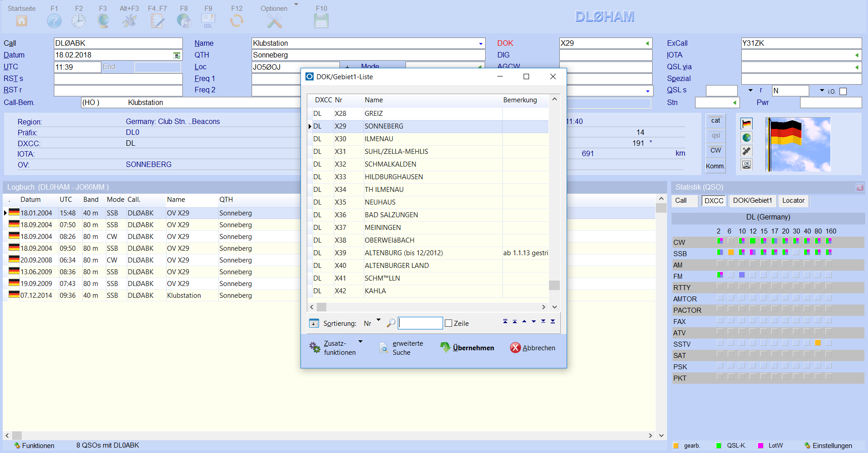Screen dimensions: 868x453
Task: Open the F4..F7 notepad icon
Action: coord(157,21)
